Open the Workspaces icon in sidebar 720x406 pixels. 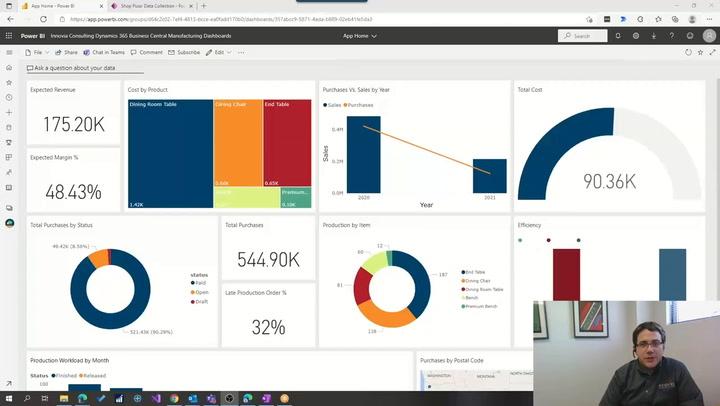[x=9, y=208]
